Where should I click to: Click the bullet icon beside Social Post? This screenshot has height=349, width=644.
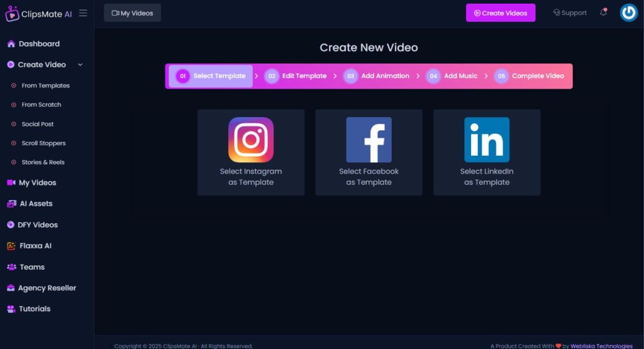14,124
